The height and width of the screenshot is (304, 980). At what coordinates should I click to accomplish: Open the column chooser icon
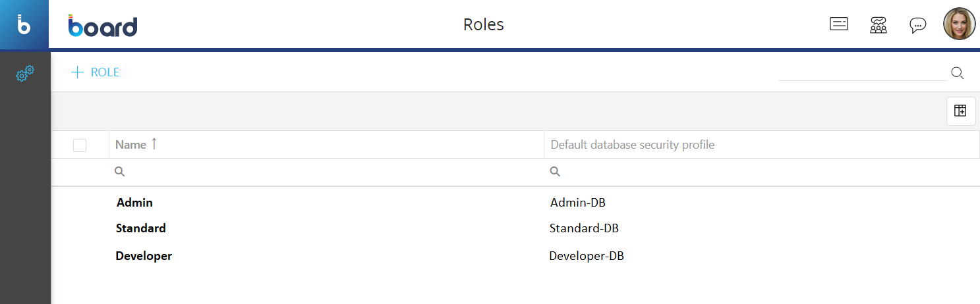[960, 111]
